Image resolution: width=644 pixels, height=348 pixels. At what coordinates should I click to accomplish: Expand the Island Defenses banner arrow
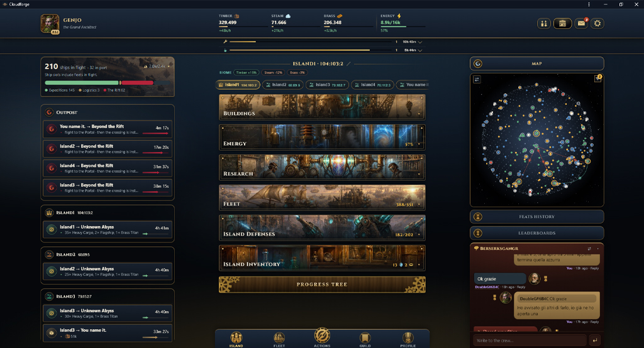click(419, 235)
